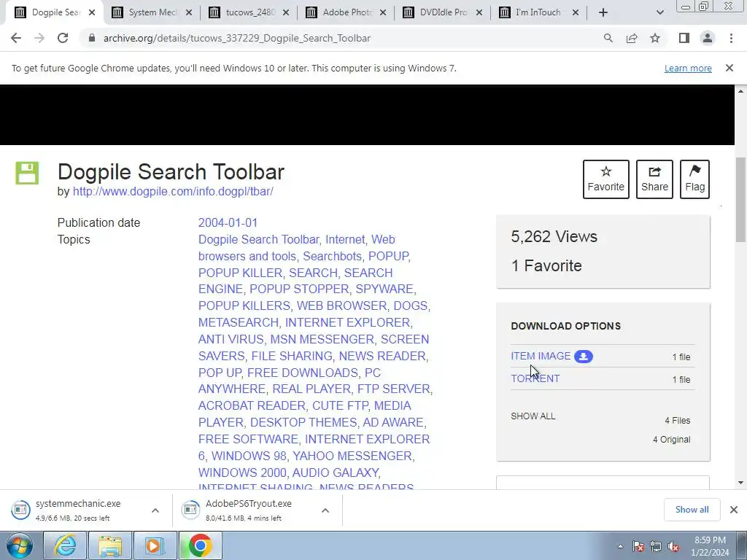
Task: View site info via the lock icon
Action: coord(92,38)
